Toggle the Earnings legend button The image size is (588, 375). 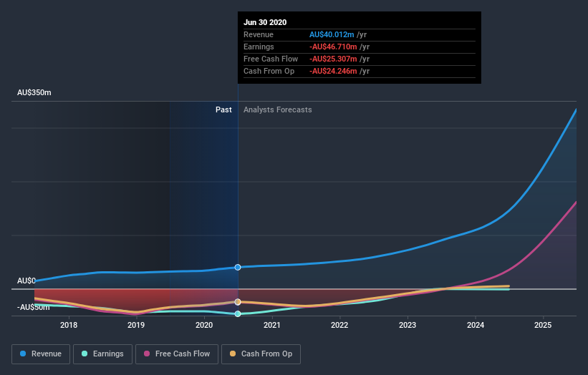(102, 354)
